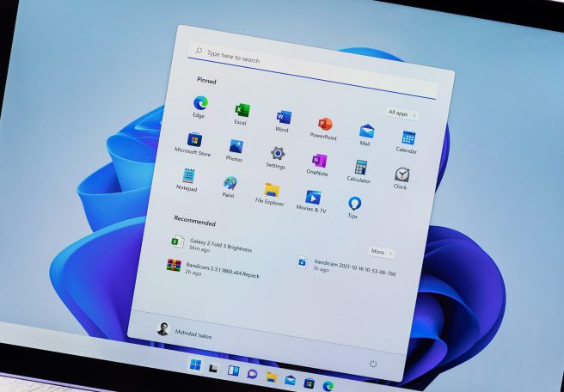The image size is (564, 392).
Task: Open Task View from the taskbar
Action: click(214, 368)
